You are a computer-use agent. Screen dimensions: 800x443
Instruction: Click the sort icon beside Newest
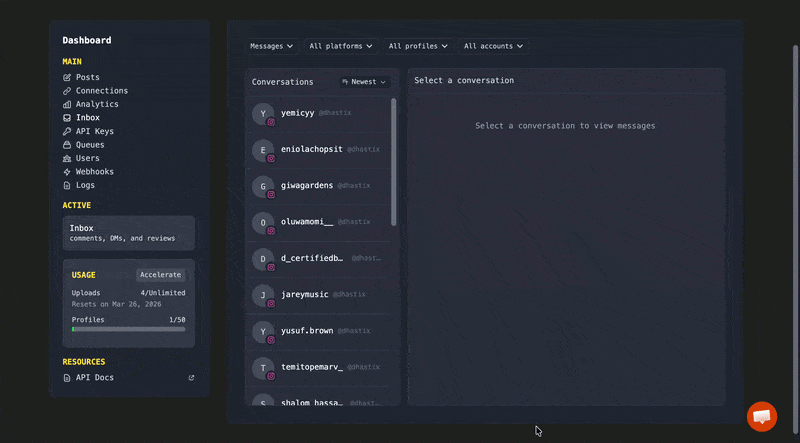pos(345,82)
